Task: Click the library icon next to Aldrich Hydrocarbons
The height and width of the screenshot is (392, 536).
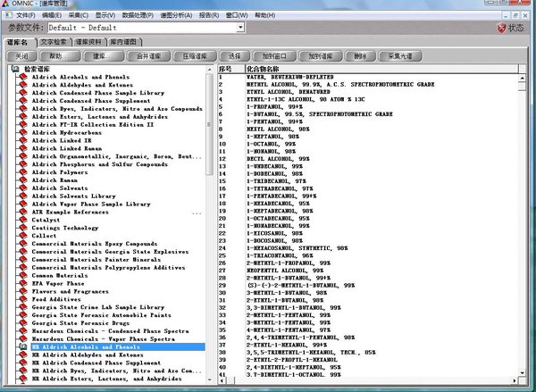Action: click(x=23, y=132)
